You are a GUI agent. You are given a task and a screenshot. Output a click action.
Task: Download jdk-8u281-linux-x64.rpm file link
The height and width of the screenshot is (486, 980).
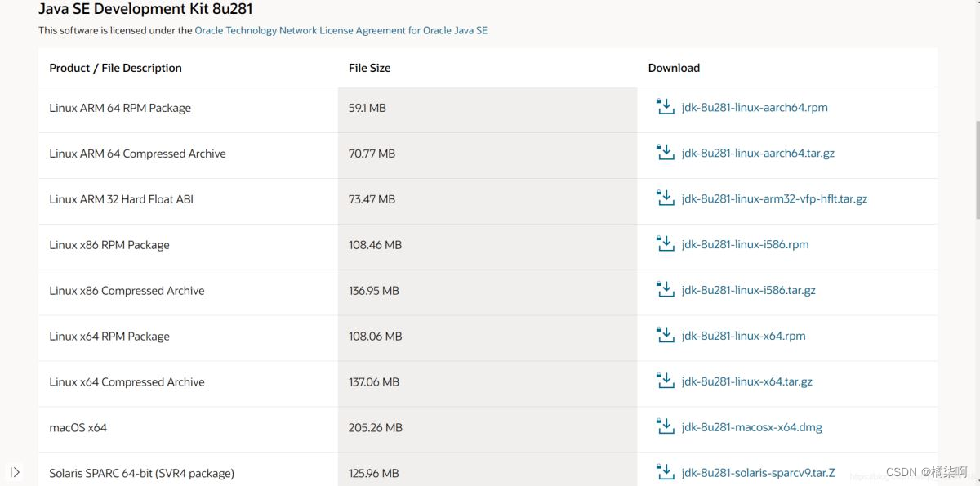click(743, 337)
